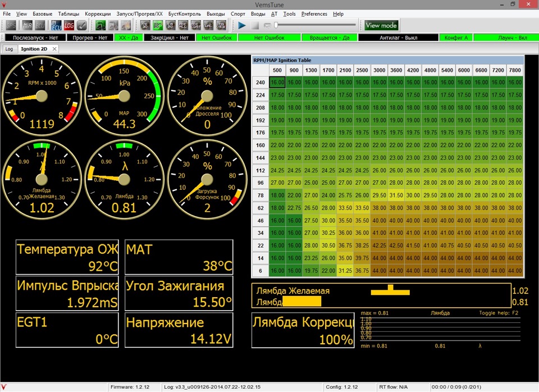
Task: Click the Послезапуск - Нет status indicator
Action: (x=35, y=38)
